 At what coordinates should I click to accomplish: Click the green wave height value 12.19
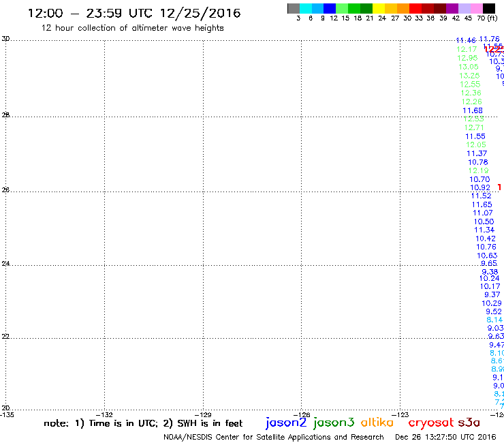(x=479, y=170)
